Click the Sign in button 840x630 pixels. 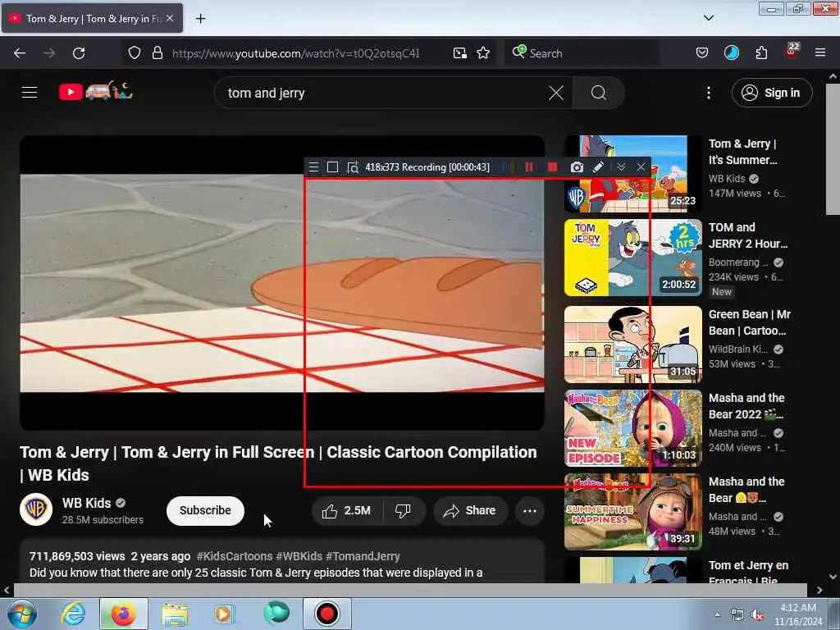point(771,94)
